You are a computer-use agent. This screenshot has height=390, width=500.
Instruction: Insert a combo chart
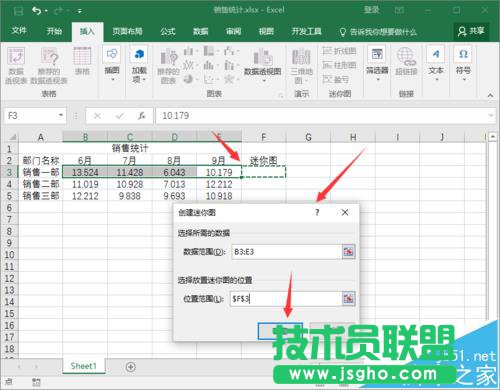click(x=231, y=65)
